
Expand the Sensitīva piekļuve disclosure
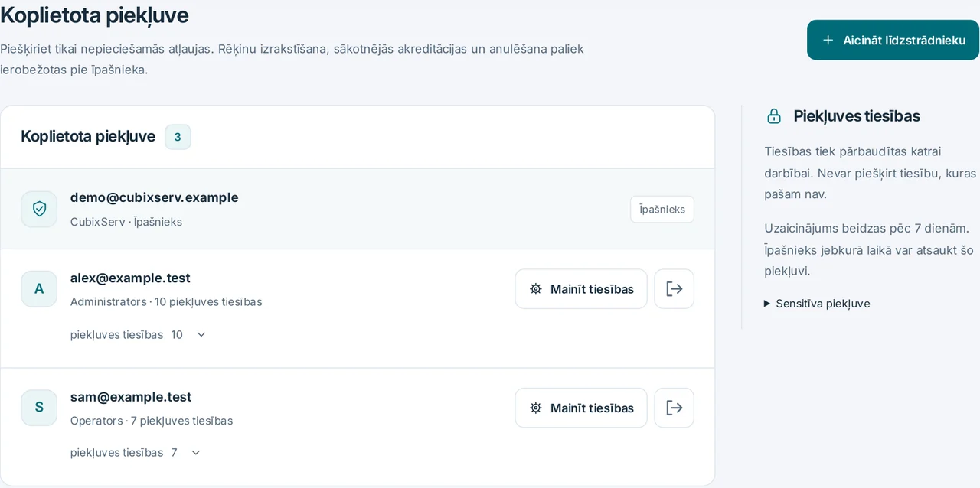point(817,304)
